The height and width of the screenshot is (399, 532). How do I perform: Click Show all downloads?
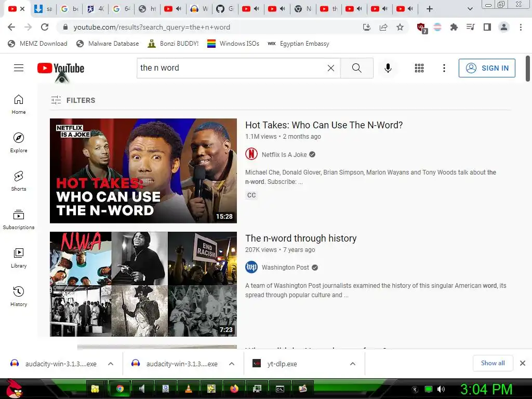tap(493, 363)
